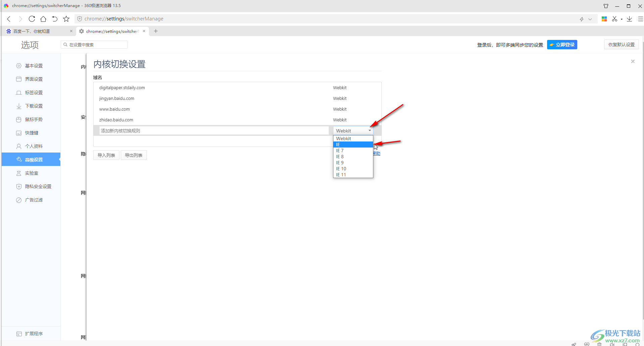644x346 pixels.
Task: Open 隐私安全设置 in the sidebar
Action: 31,186
